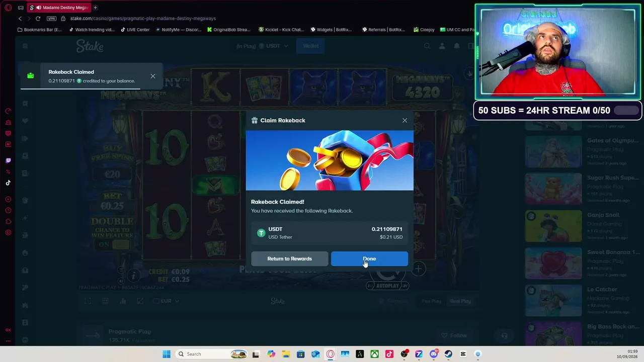Open Twitch in Opera sidebar
This screenshot has height=362, width=644.
point(8,161)
